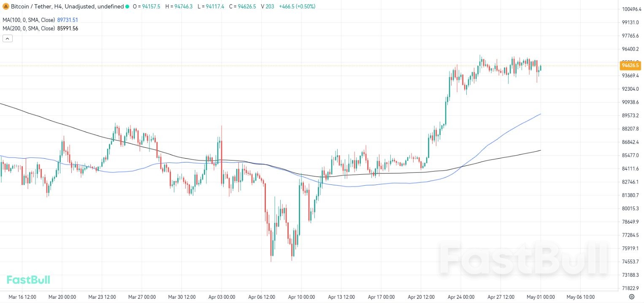Open the MA(200, 0, SMA, Close) indicator legend
The width and height of the screenshot is (644, 303).
pyautogui.click(x=29, y=28)
